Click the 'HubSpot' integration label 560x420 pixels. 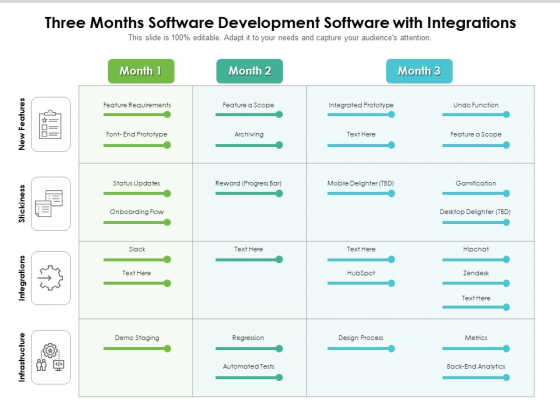point(361,273)
